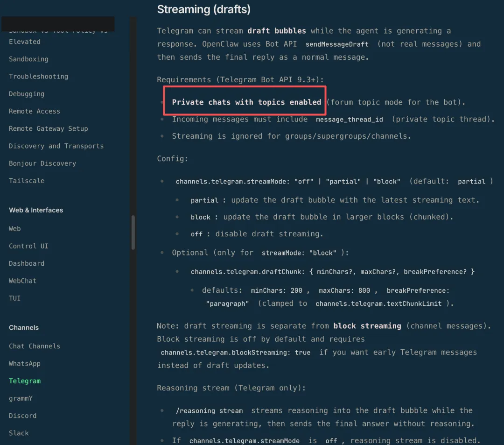Open Discovery and Transports page
504x445 pixels.
[56, 146]
